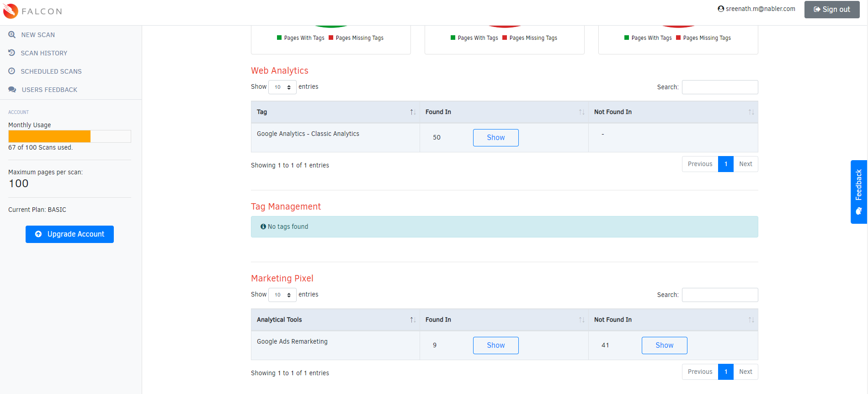Open Users Feedback sidebar item
The width and height of the screenshot is (868, 394).
click(x=49, y=90)
